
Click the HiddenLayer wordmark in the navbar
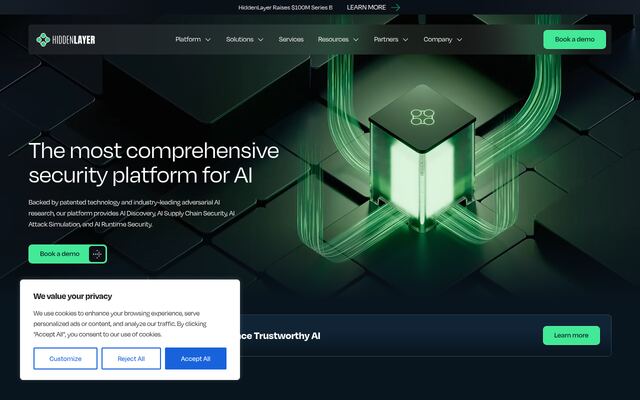click(x=74, y=40)
